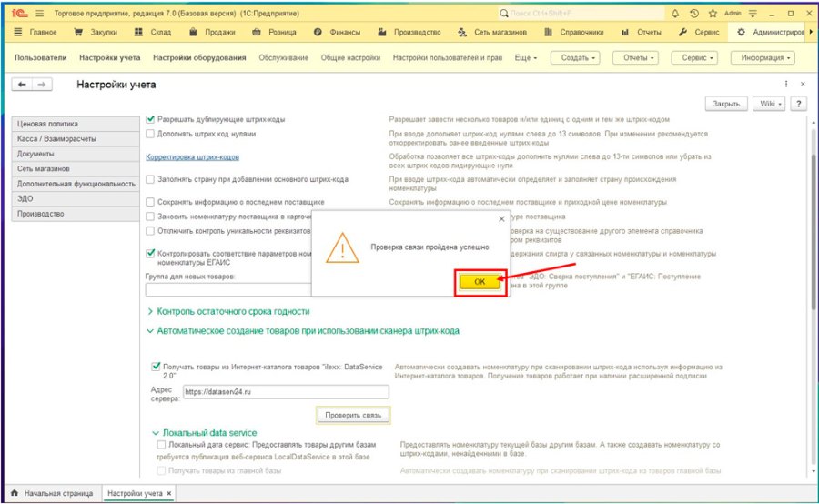Select Ценовая политика settings tab

coord(76,124)
